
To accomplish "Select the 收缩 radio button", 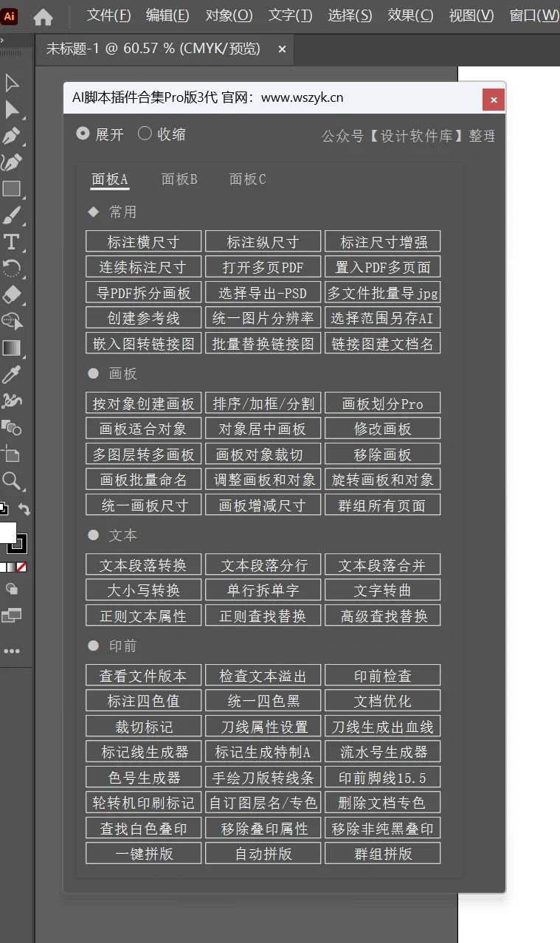I will click(145, 133).
